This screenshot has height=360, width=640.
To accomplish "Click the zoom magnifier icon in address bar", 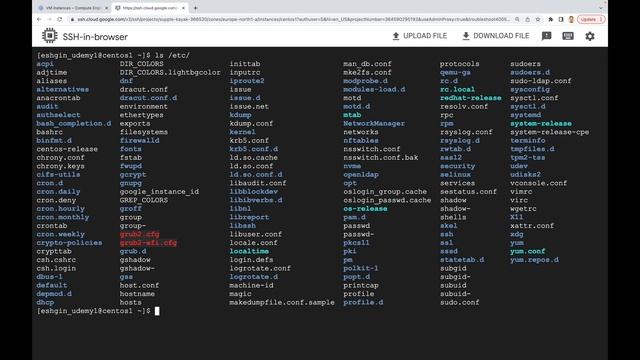I will pos(517,19).
